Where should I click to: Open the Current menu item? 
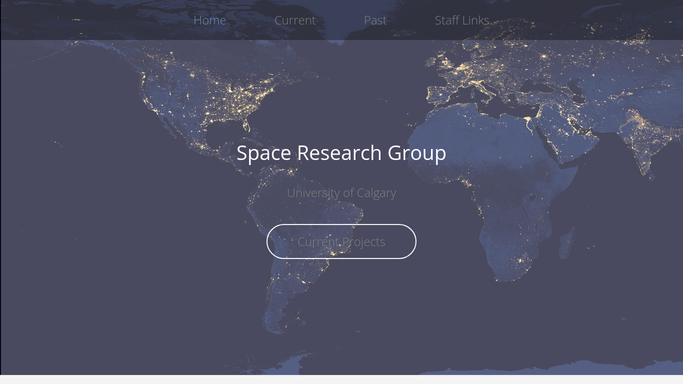click(295, 20)
